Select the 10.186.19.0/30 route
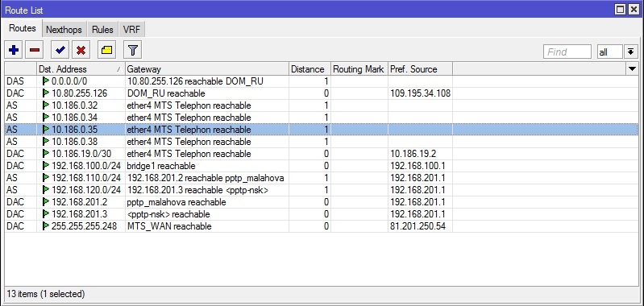The width and height of the screenshot is (644, 306). coord(321,154)
